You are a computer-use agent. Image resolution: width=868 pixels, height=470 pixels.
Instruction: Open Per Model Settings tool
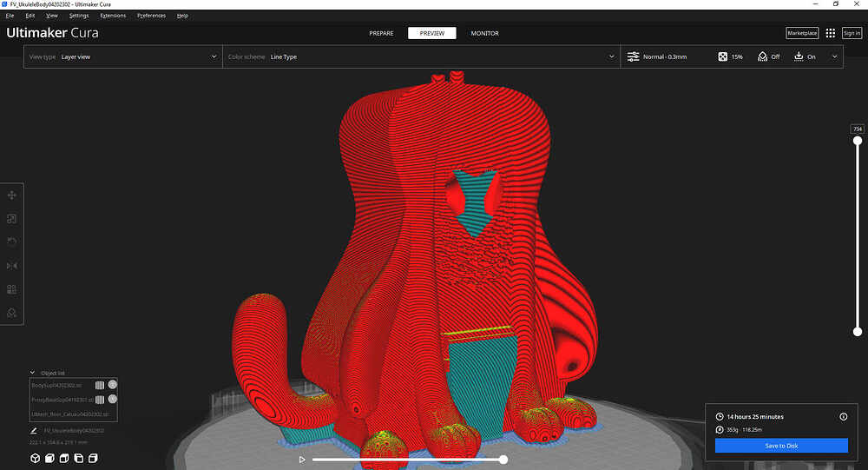11,289
